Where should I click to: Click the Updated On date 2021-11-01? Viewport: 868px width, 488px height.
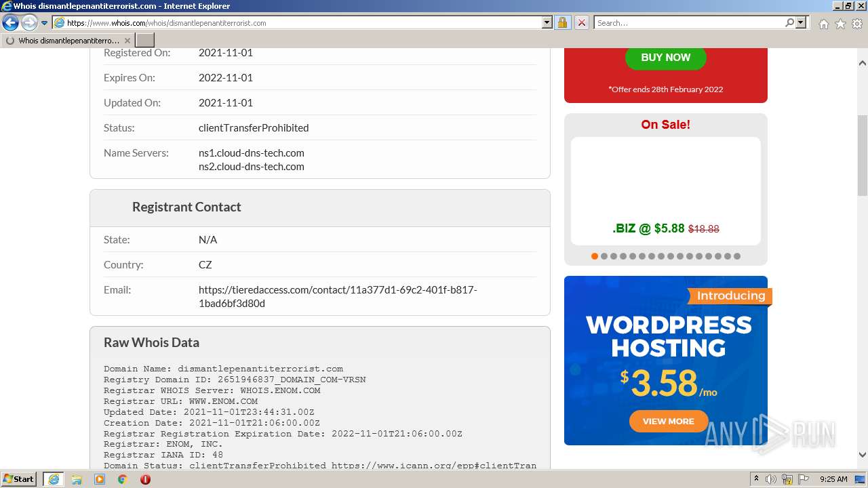pos(226,102)
